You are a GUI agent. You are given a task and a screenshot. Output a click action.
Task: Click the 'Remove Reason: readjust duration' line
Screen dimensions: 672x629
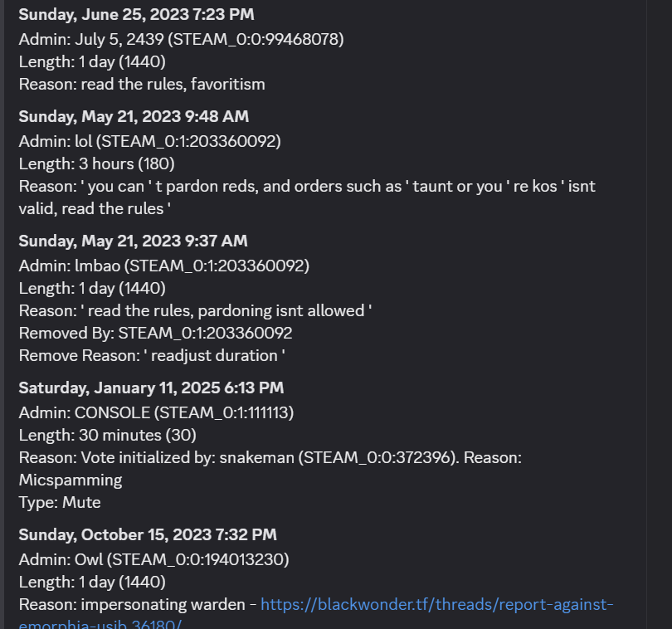click(152, 356)
